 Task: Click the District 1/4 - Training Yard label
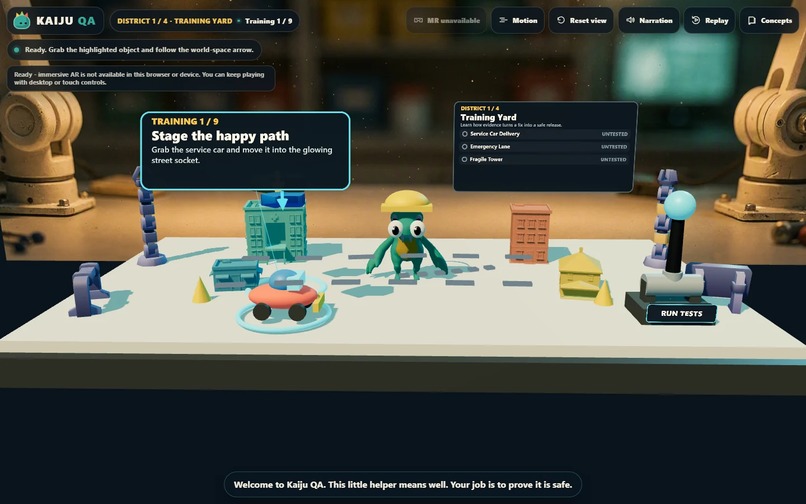pos(175,21)
